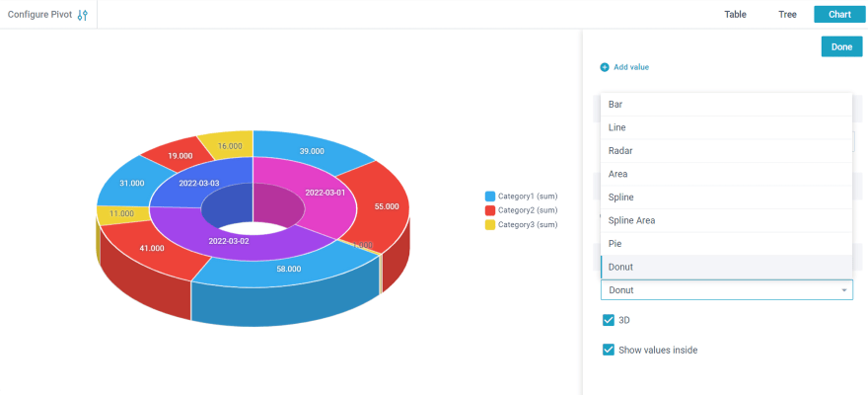Activate the Chart view tab
Screen dimensions: 868x395
(x=838, y=15)
